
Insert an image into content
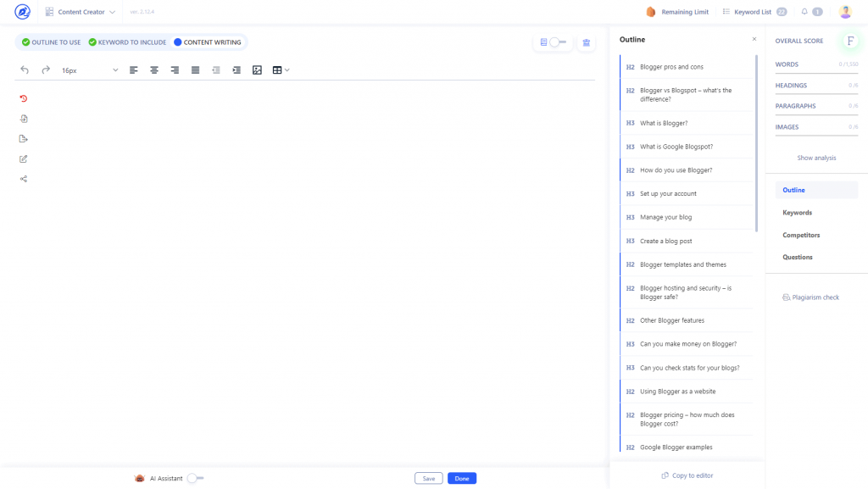(x=257, y=70)
